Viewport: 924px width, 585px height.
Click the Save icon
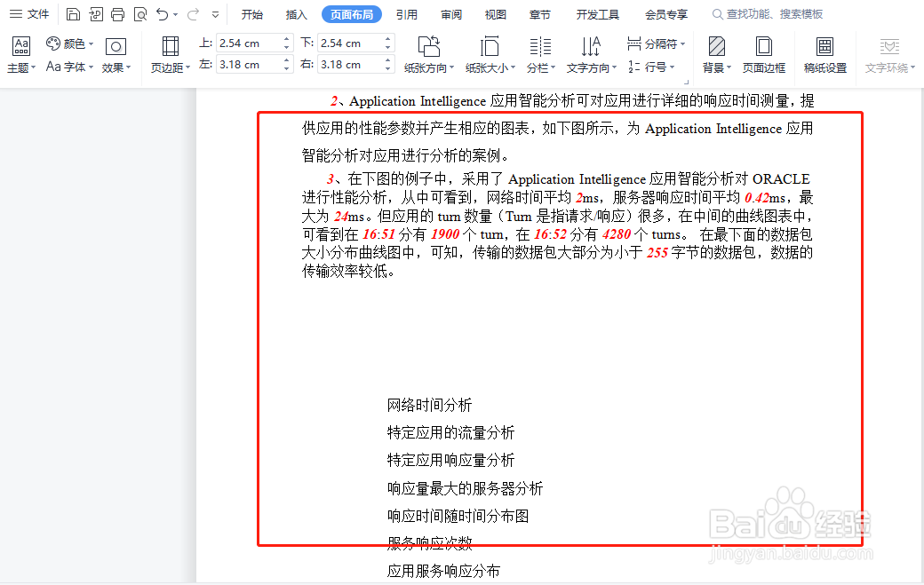tap(73, 14)
